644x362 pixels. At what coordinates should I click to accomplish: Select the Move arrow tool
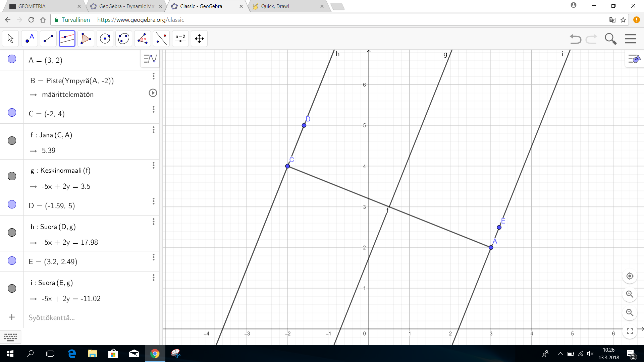[x=10, y=39]
